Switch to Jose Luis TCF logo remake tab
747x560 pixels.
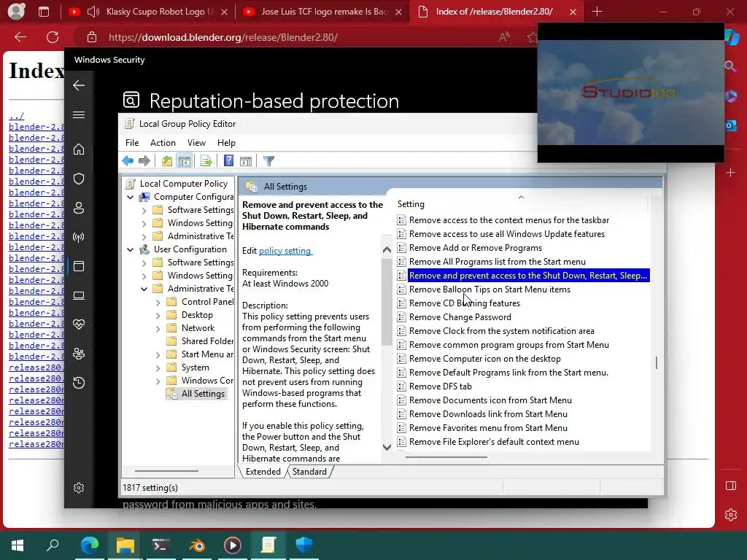point(325,12)
